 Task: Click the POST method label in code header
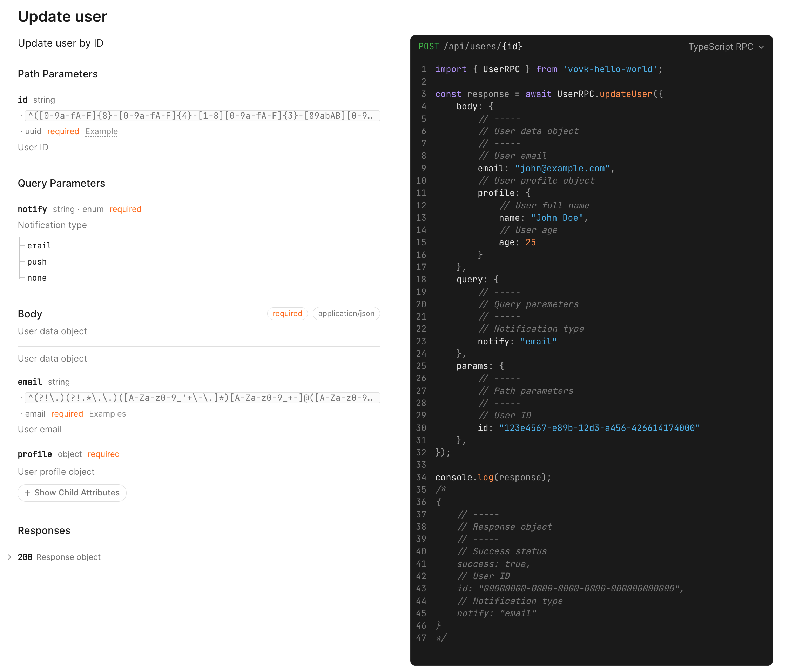pyautogui.click(x=429, y=47)
